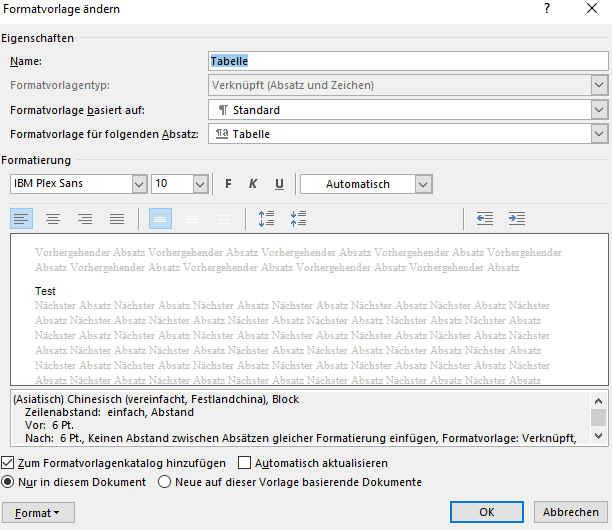Toggle underline formatting (U button)
Image resolution: width=612 pixels, height=530 pixels.
279,184
